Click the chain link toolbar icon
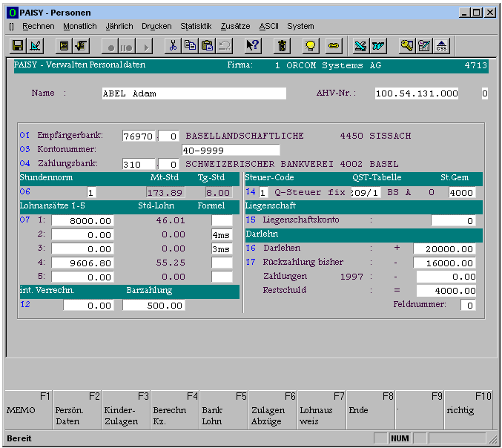The width and height of the screenshot is (502, 448). click(333, 46)
